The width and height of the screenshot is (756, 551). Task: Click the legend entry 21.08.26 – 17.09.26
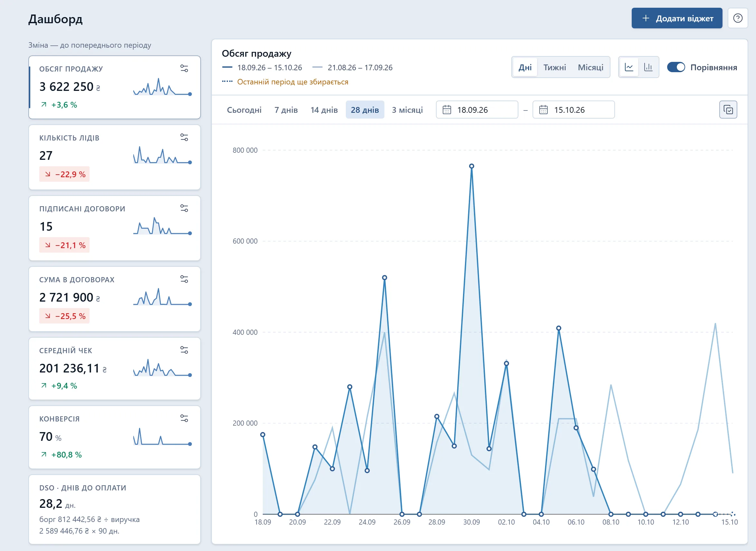(x=352, y=67)
